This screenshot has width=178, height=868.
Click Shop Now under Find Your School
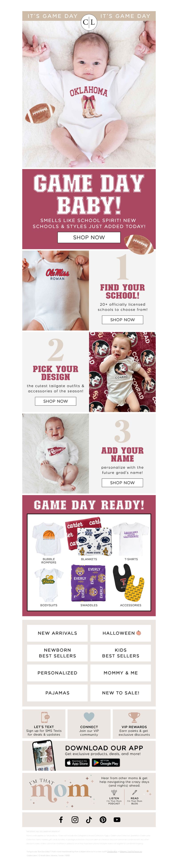coord(122,319)
